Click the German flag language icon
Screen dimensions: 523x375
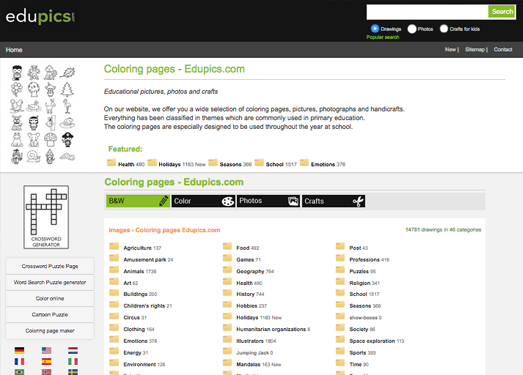tap(19, 350)
